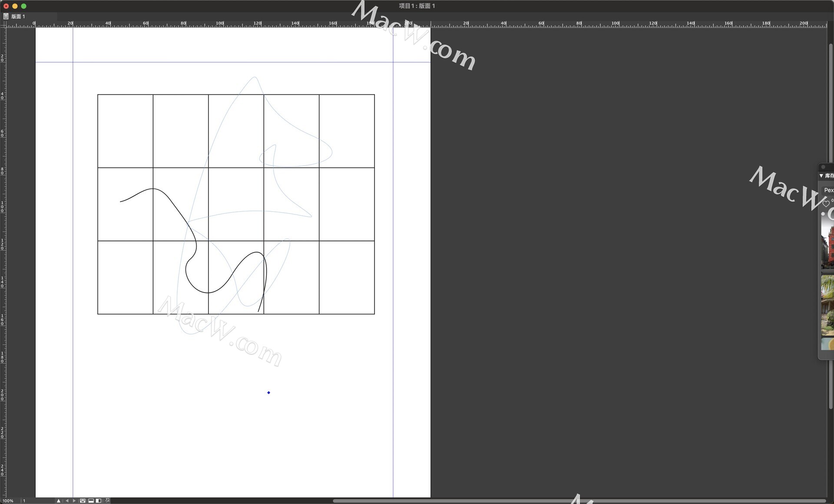Viewport: 834px width, 504px height.
Task: Click the heart favorite icon in stock panel
Action: coord(826,203)
